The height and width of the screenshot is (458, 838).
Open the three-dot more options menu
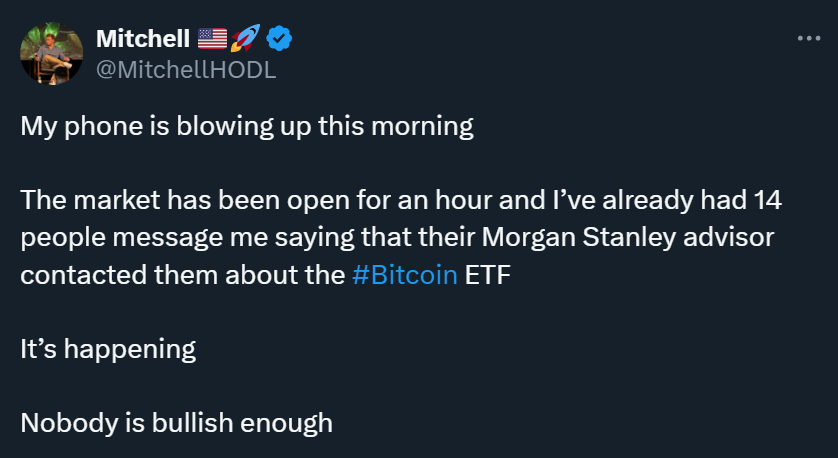tap(808, 39)
